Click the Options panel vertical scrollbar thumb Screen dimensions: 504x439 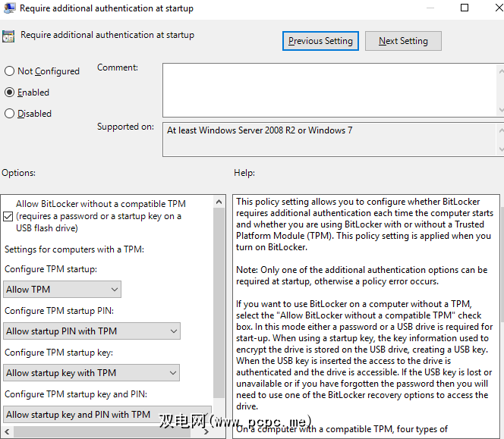[219, 303]
